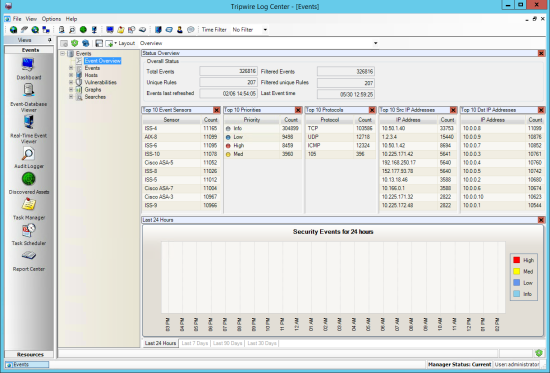This screenshot has width=550, height=373.
Task: Click the pin icon on Views panel
Action: (x=49, y=40)
